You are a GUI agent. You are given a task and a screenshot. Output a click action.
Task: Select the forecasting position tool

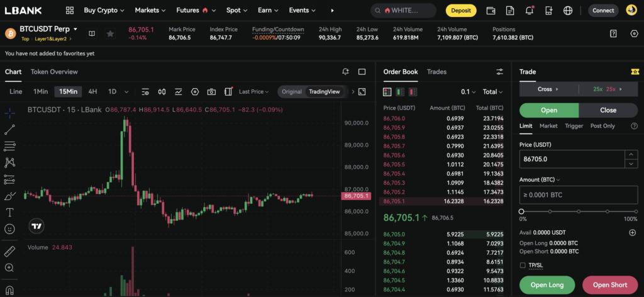[10, 179]
